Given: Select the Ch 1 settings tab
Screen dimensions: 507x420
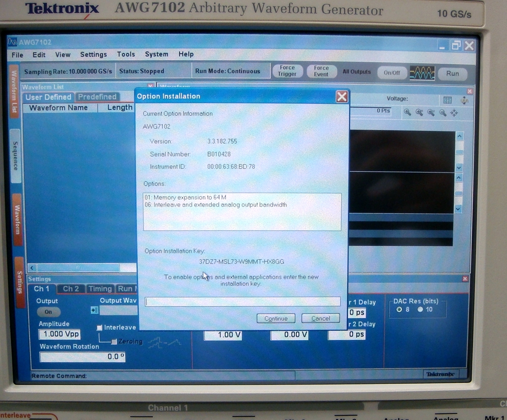Looking at the screenshot, I should tap(42, 289).
